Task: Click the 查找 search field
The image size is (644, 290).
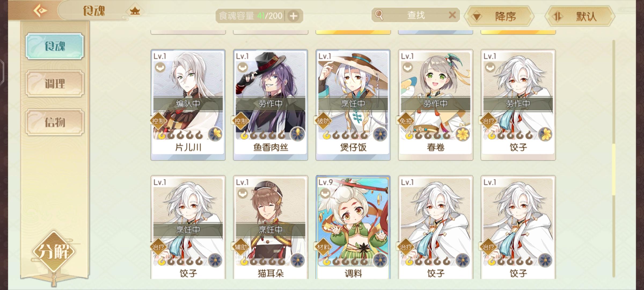Action: point(416,15)
